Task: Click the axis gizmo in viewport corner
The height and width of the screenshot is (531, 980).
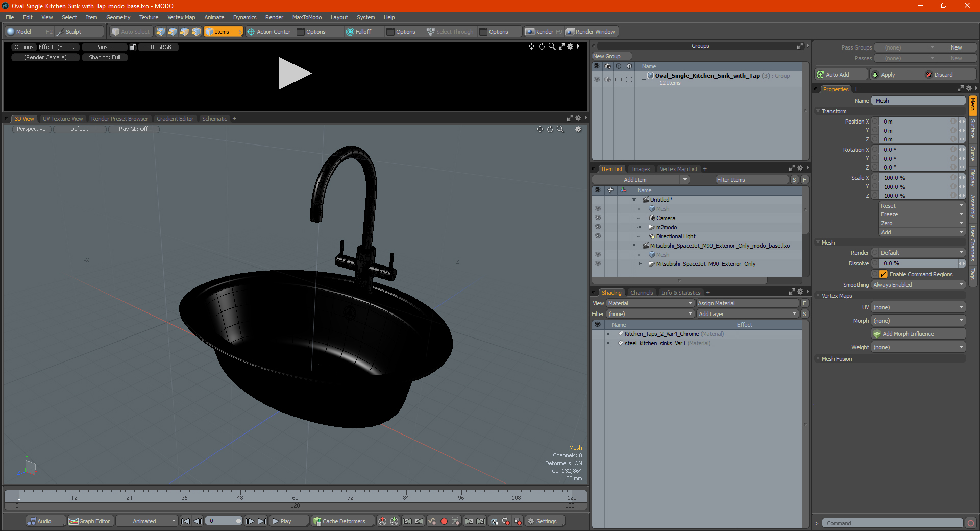Action: [x=28, y=466]
